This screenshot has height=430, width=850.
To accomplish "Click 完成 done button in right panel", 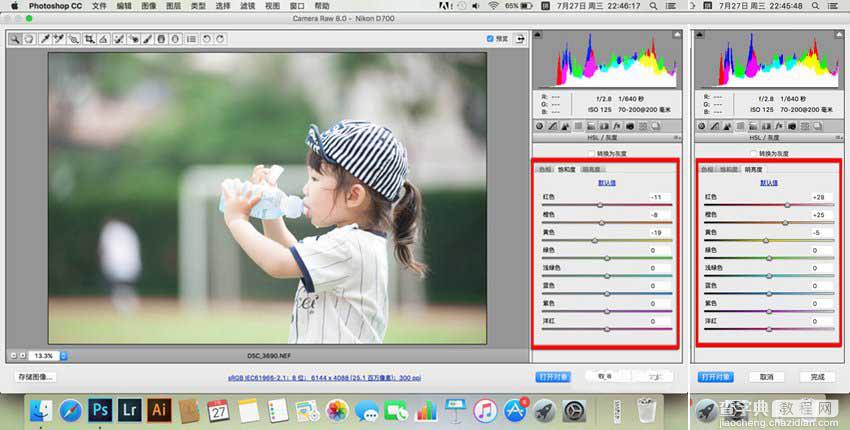I will coord(817,377).
